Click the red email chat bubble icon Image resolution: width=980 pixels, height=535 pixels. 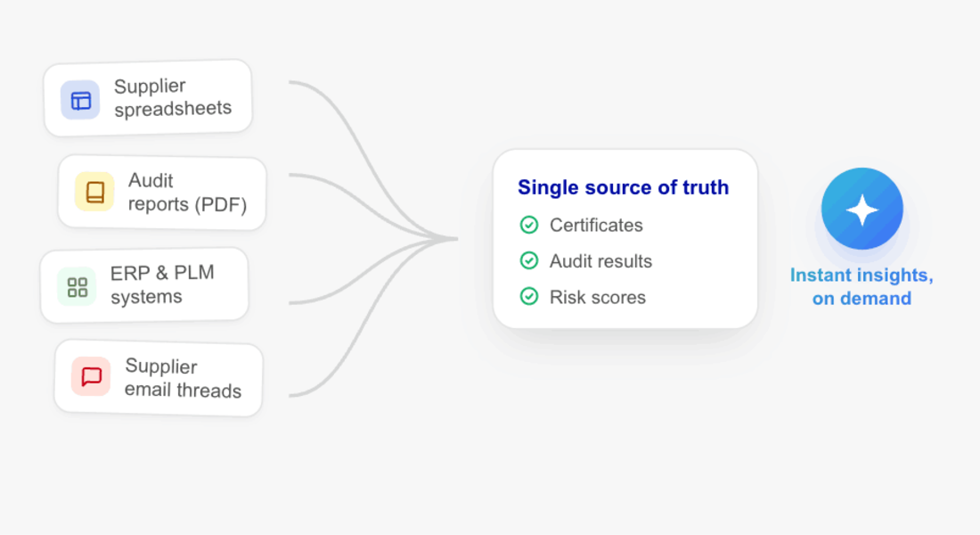coord(91,376)
